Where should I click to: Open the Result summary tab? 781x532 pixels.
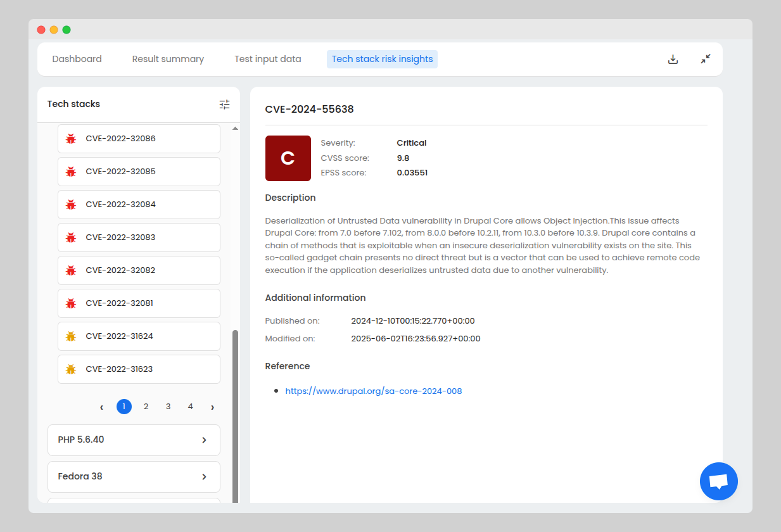tap(168, 59)
